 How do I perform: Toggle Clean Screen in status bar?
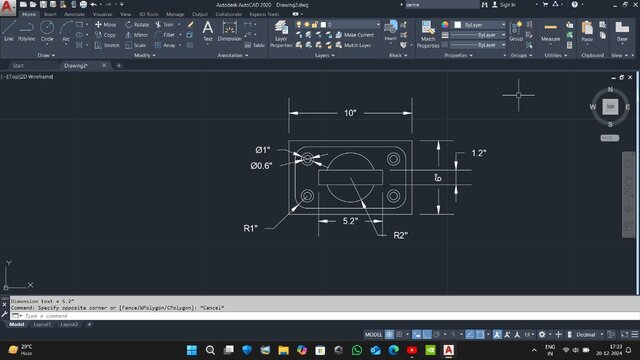(624, 335)
